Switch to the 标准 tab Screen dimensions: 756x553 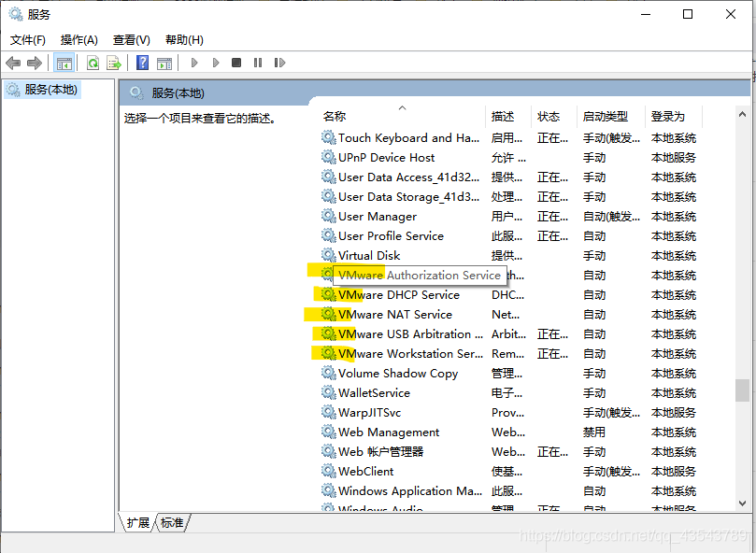172,522
